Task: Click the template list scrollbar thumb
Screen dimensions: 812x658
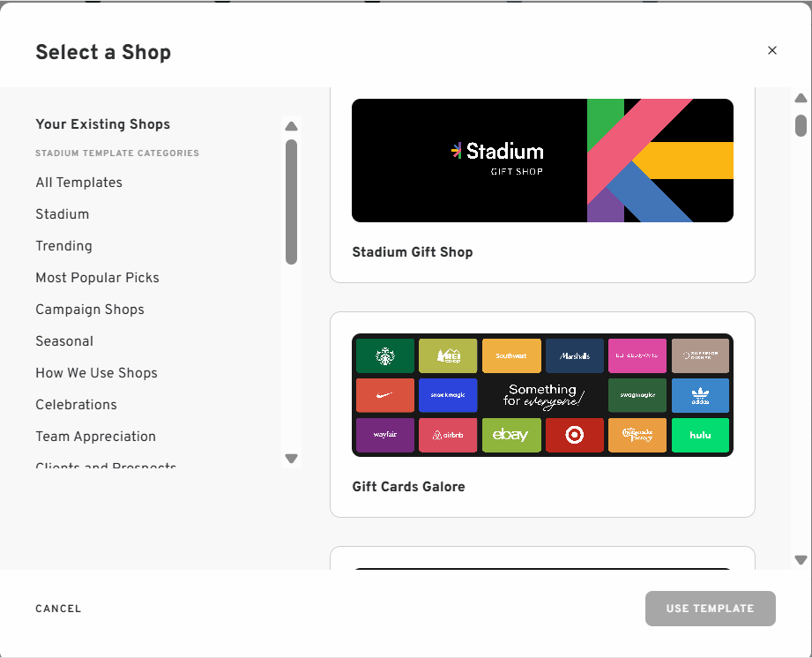Action: pos(801,125)
